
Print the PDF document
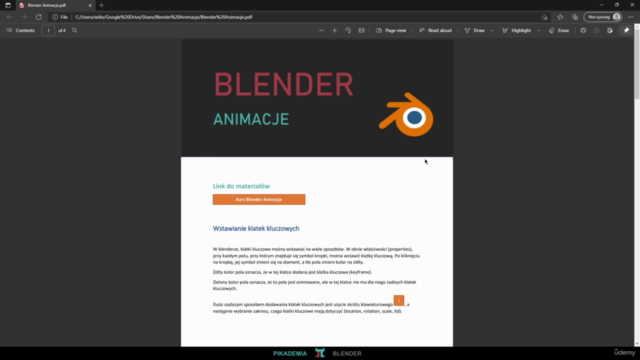(583, 31)
